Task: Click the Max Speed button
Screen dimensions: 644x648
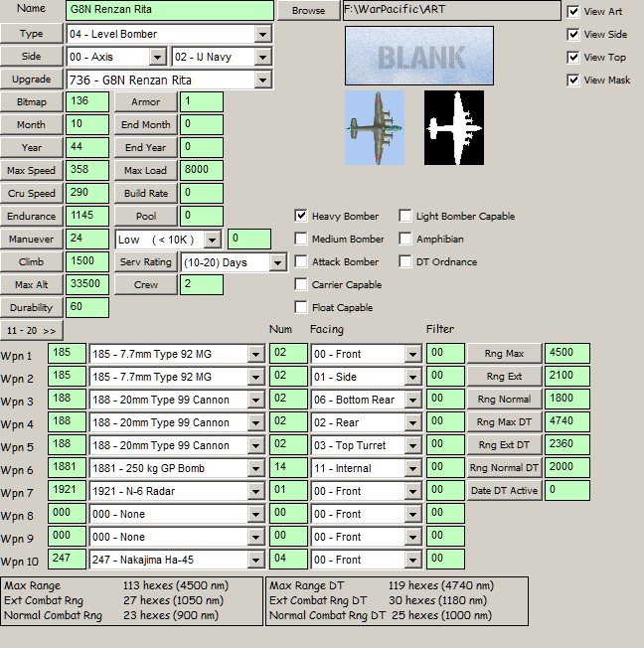Action: coord(32,170)
